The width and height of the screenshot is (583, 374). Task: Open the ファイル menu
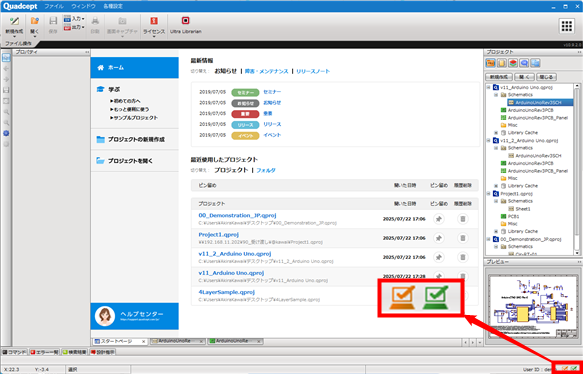click(x=54, y=6)
